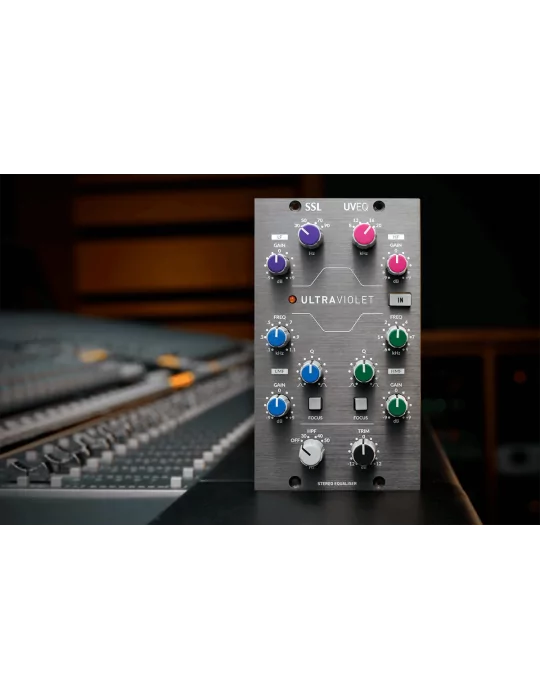Viewport: 540px width, 700px height.
Task: Click the purple LF frequency knob (Hz)
Action: click(310, 235)
